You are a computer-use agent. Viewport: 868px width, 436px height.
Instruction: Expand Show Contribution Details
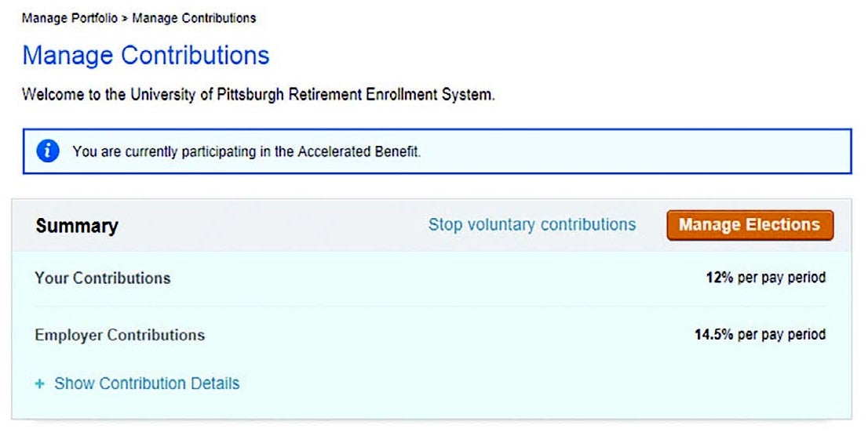click(x=146, y=383)
